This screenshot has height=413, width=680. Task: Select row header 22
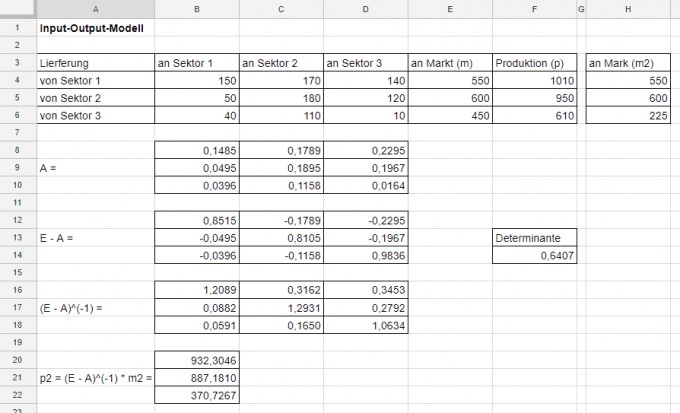[18, 395]
